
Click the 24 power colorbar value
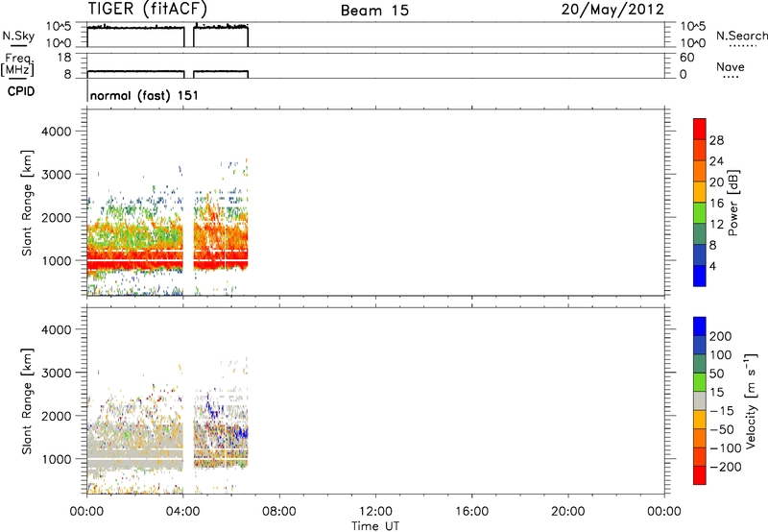point(716,161)
